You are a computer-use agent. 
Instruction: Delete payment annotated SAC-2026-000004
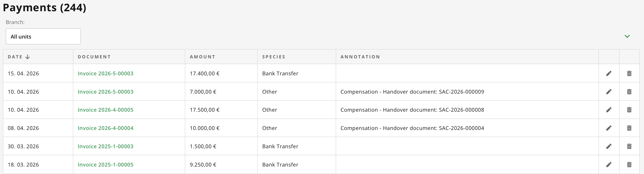click(x=629, y=128)
